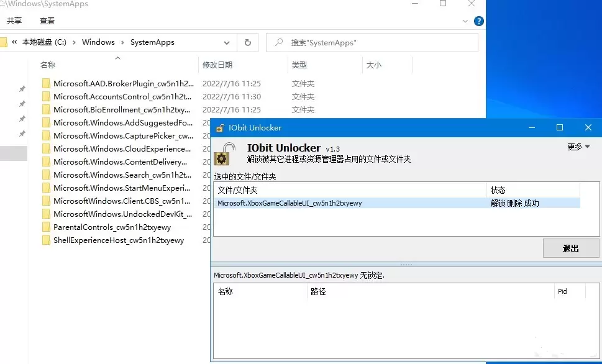Select the Microsoft.Windows.CloudExperience folder icon
Screen dimensions: 602x364
point(46,149)
